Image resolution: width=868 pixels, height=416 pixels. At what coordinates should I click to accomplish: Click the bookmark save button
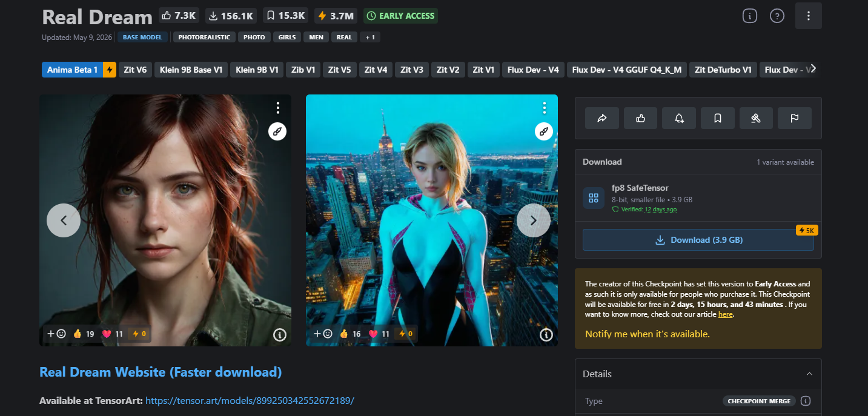tap(718, 118)
